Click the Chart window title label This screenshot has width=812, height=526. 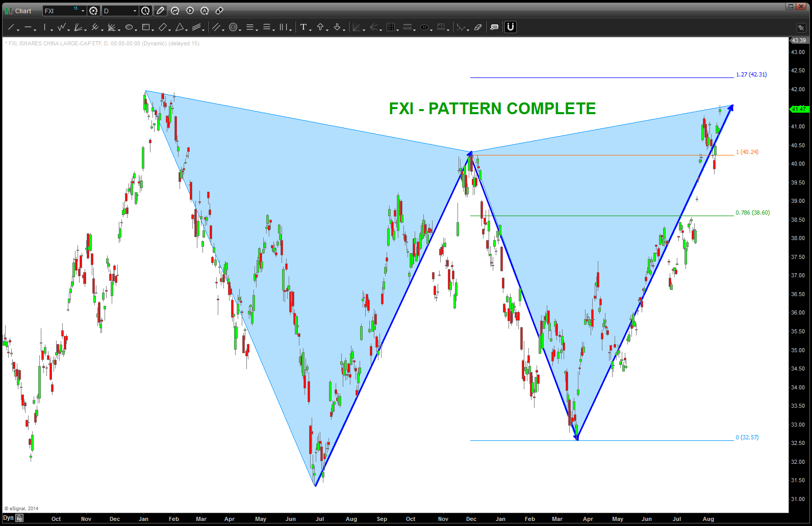[x=23, y=11]
